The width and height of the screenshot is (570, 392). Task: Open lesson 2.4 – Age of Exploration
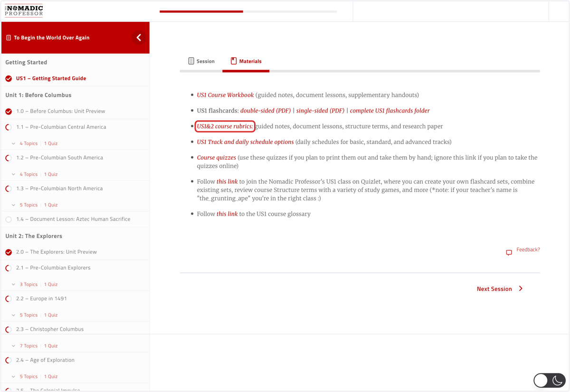[45, 360]
